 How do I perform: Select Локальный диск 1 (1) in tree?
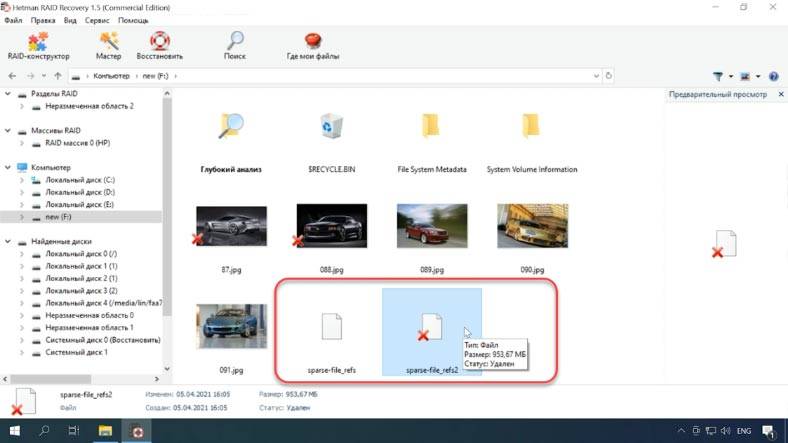81,266
